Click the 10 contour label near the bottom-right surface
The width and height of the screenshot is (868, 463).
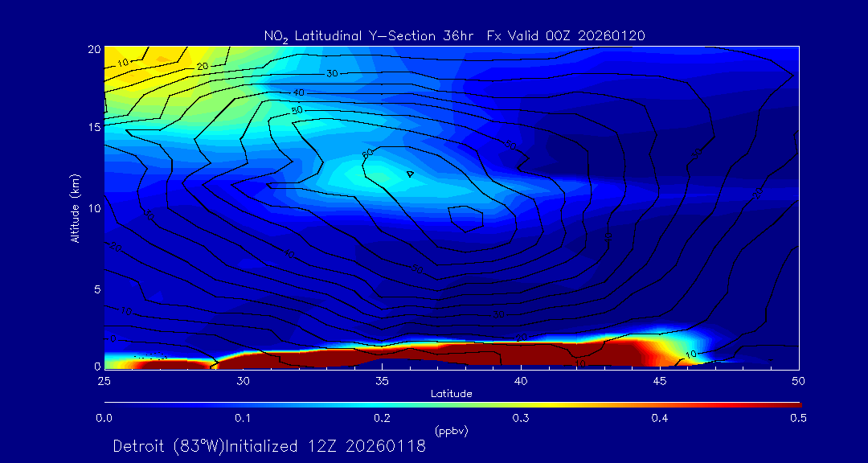[x=690, y=354]
